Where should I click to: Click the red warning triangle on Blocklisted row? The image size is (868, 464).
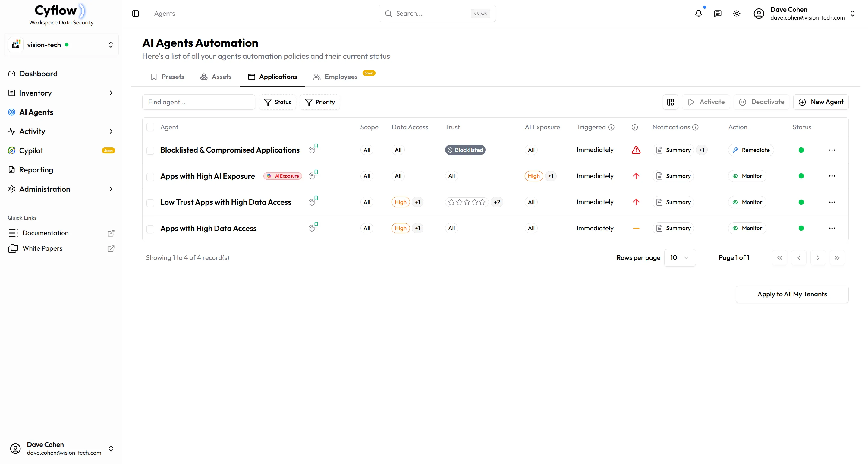[636, 150]
